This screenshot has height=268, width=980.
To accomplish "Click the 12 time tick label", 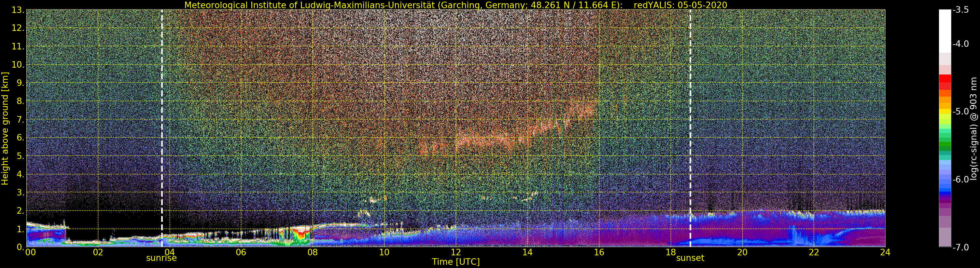I will click(456, 252).
